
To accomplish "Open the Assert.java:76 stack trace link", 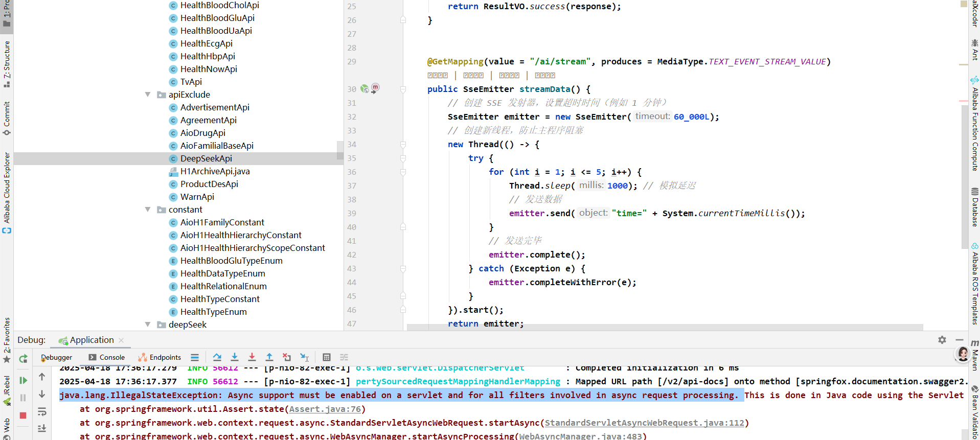I will [325, 409].
